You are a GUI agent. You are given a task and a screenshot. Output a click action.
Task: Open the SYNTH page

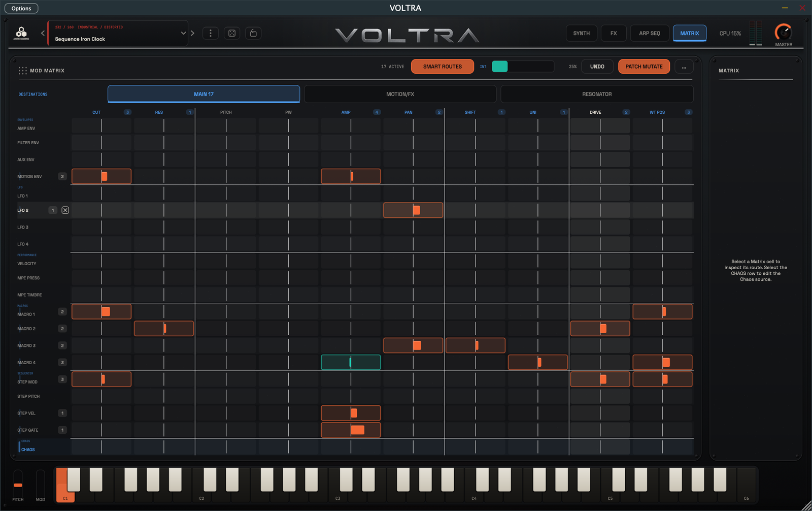click(582, 33)
